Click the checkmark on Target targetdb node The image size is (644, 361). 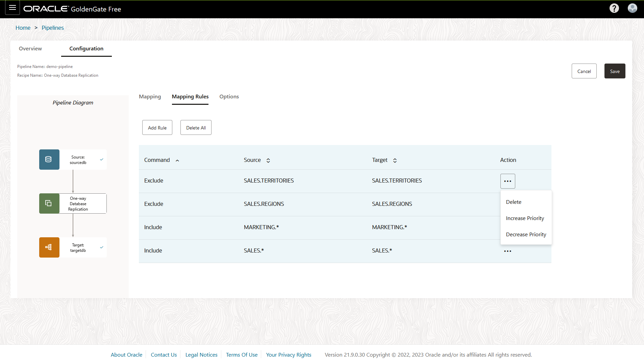(102, 247)
